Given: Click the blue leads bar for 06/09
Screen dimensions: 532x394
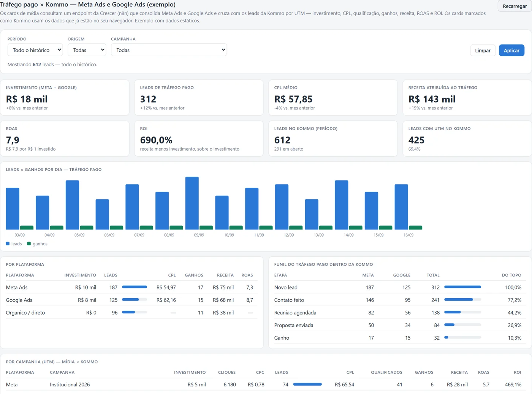Looking at the screenshot, I should 102,214.
